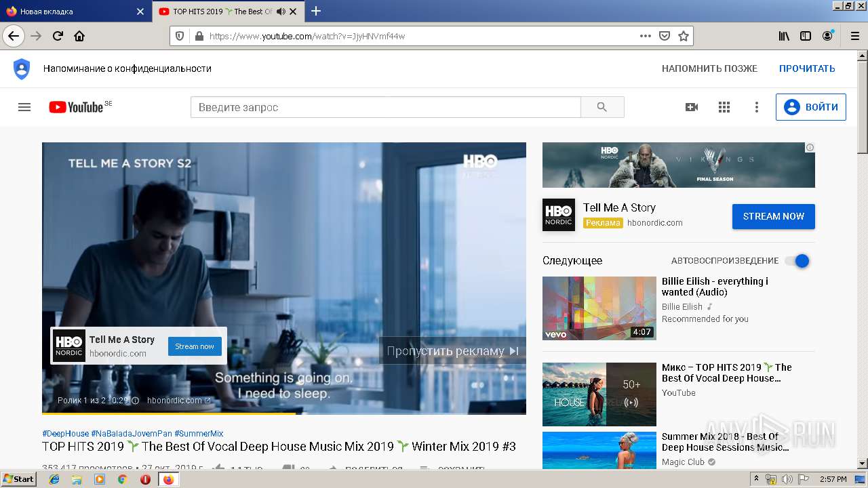Open the create video camera icon
This screenshot has height=488, width=868.
[x=692, y=107]
